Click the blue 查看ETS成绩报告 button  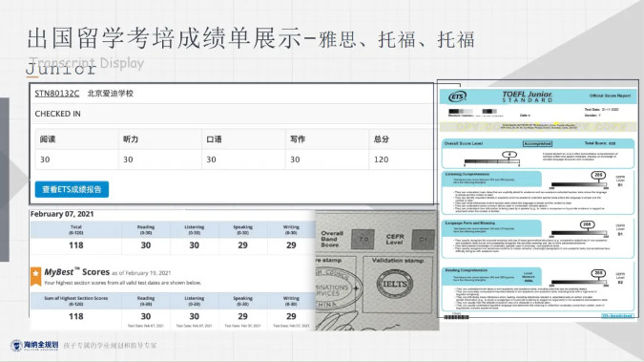click(72, 189)
